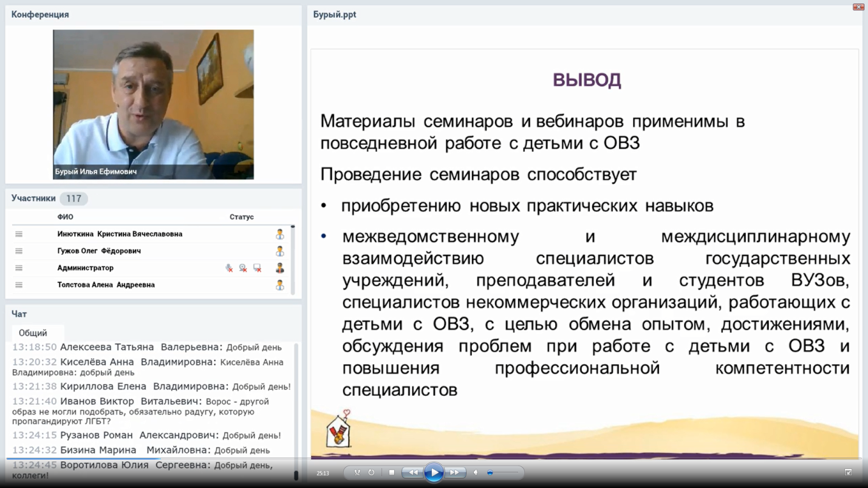Click the full-screen toggle icon at bottom right
868x488 pixels.
tap(848, 472)
